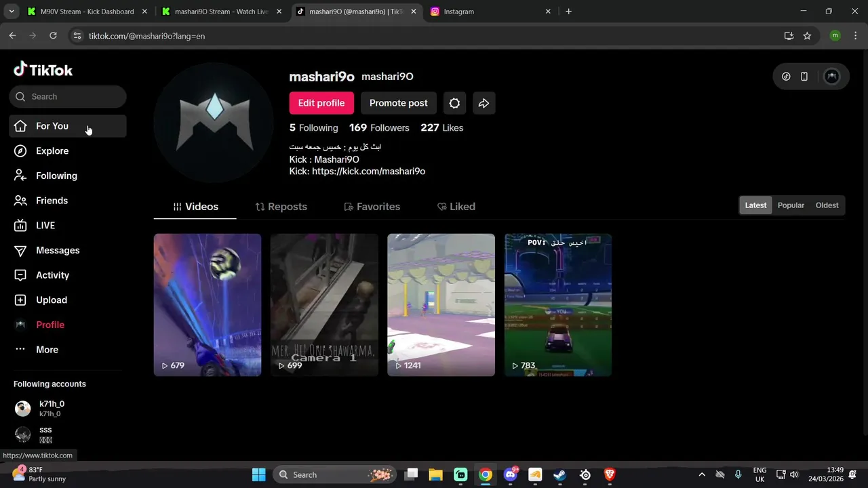Viewport: 868px width, 488px height.
Task: Click the address bar URL
Action: coord(146,36)
